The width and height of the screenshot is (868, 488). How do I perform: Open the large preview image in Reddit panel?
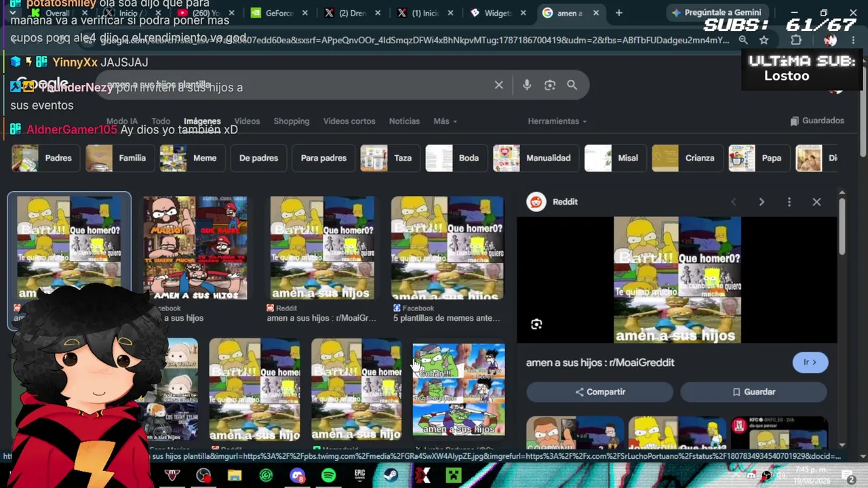tap(677, 280)
